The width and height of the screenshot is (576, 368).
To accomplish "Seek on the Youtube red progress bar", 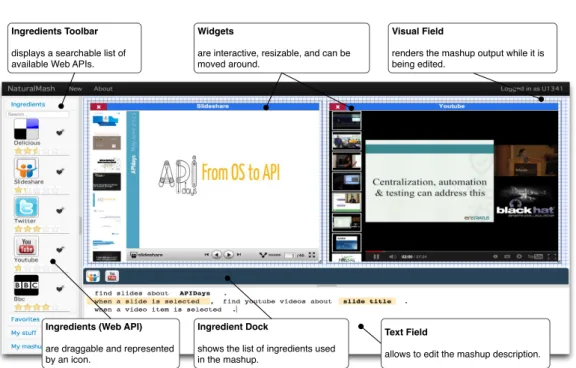I will point(374,252).
